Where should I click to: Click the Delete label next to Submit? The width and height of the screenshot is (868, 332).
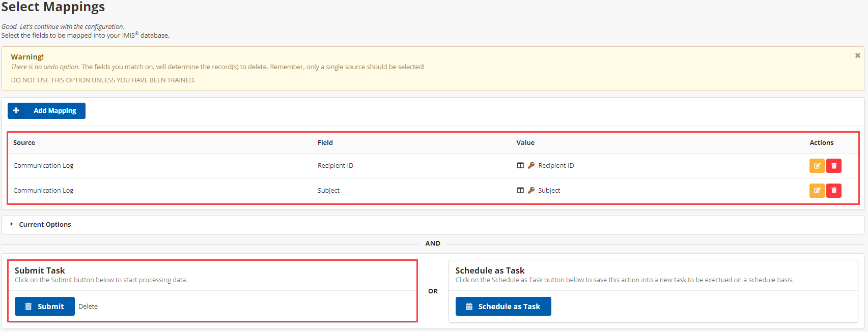(x=88, y=307)
